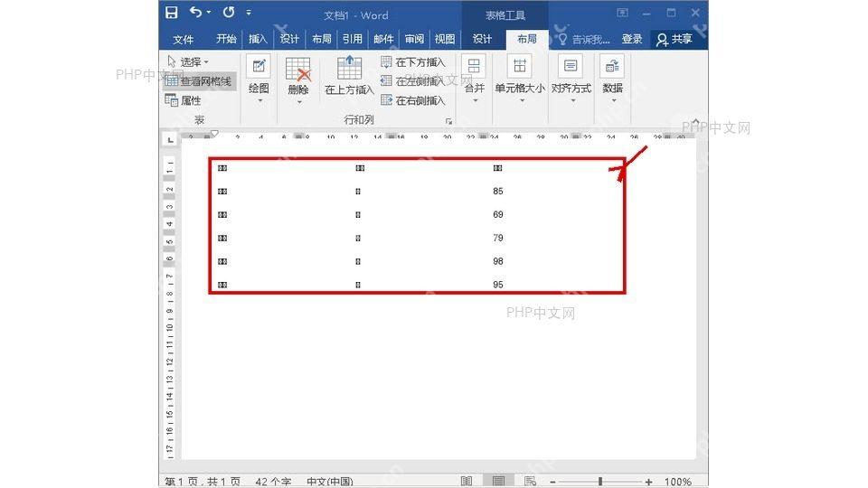868x488 pixels.
Task: Click the ruler tab selector button
Action: (170, 139)
